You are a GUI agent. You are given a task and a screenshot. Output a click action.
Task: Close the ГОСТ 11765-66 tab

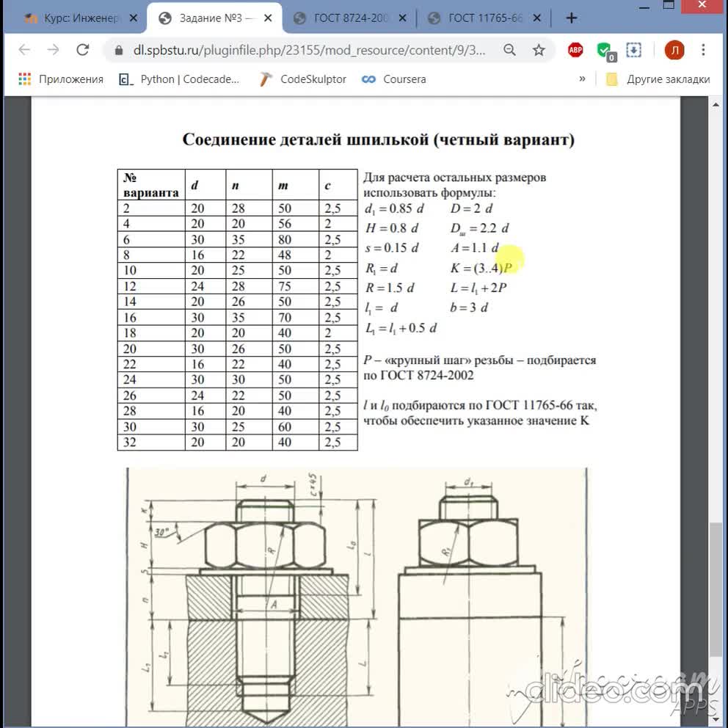[x=536, y=18]
